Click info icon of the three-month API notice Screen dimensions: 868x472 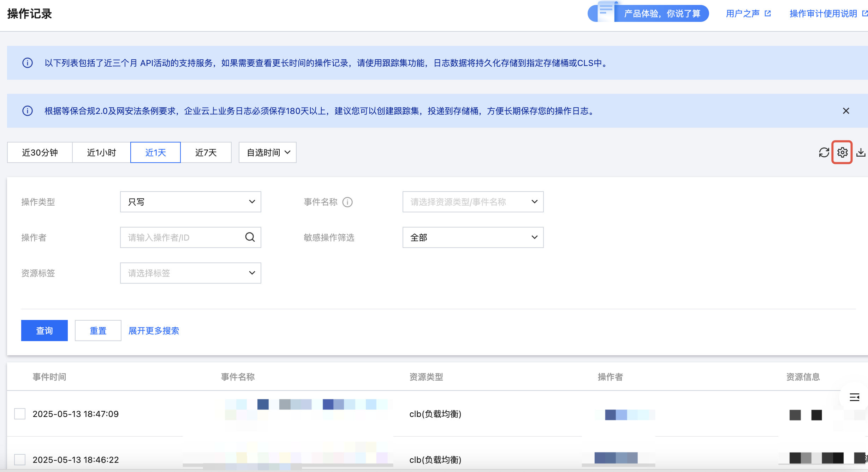pos(28,63)
